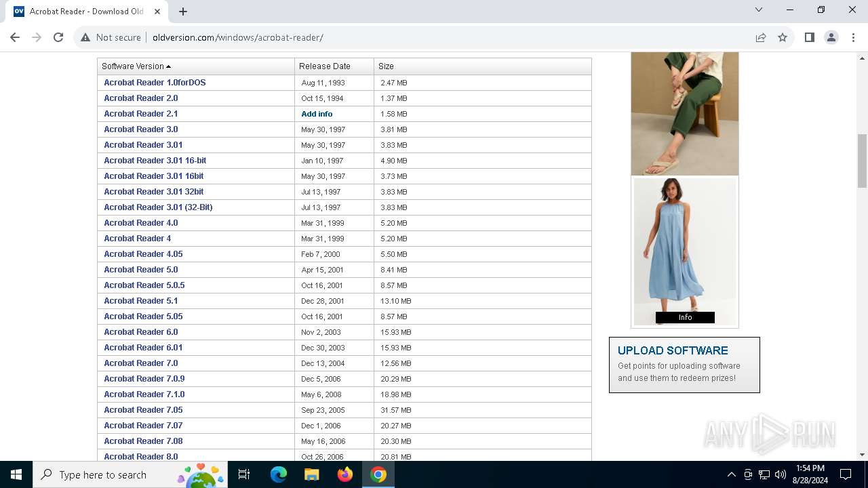The image size is (868, 488).
Task: Open Acrobat Reader 3.01 (32-Bit) link
Action: [x=158, y=207]
